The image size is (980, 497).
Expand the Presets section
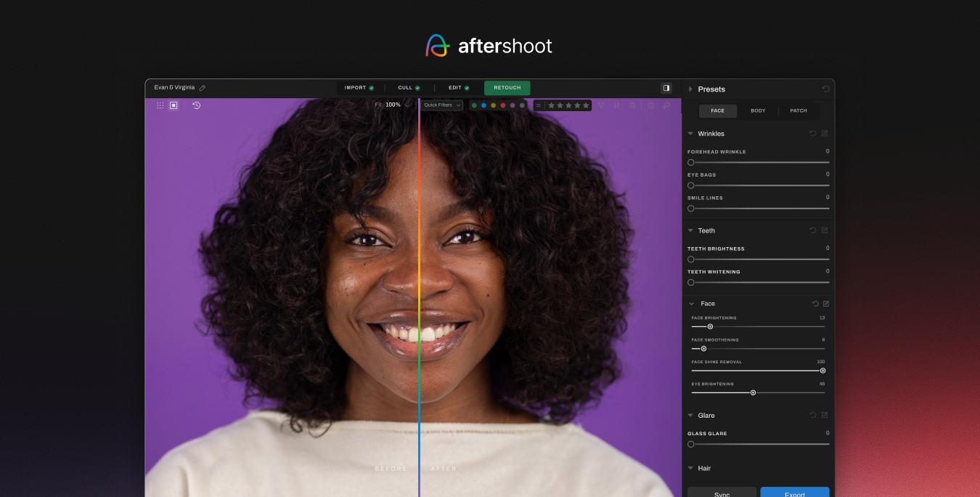pyautogui.click(x=690, y=89)
